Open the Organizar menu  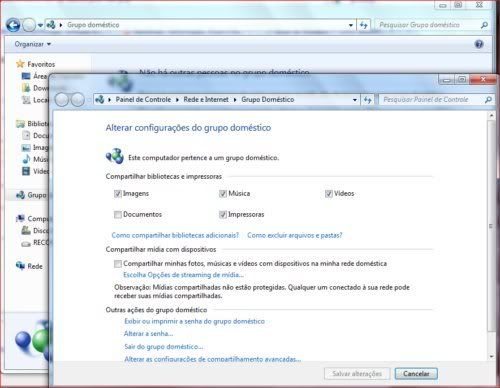click(33, 44)
